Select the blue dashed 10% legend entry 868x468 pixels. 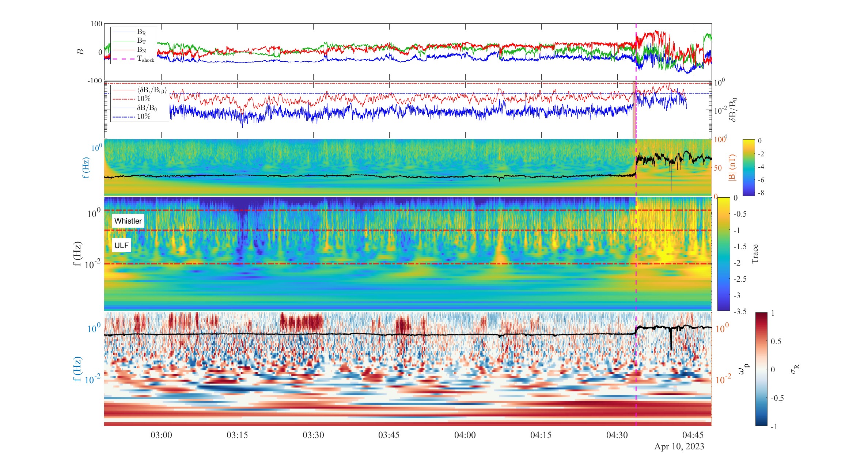132,117
